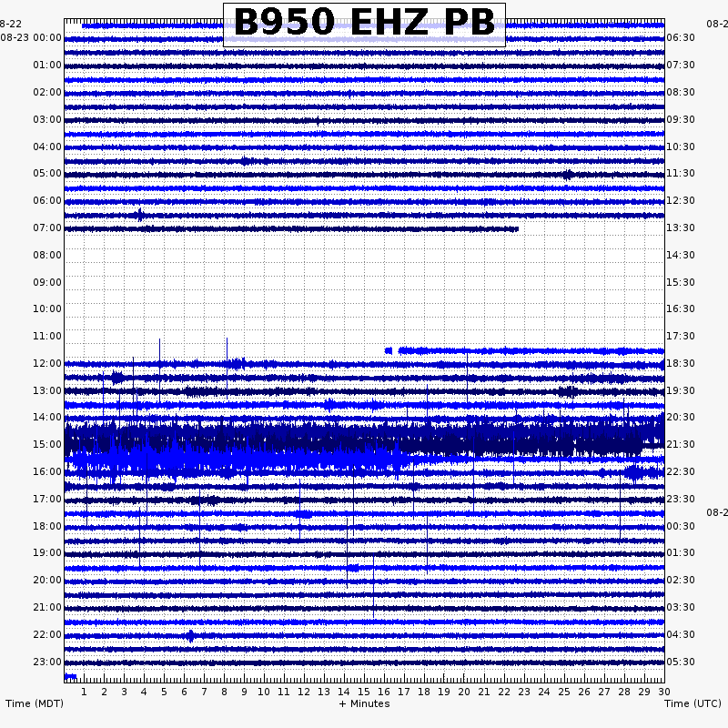
Task: Click the trace end at 07:00 data gap
Action: (x=516, y=229)
